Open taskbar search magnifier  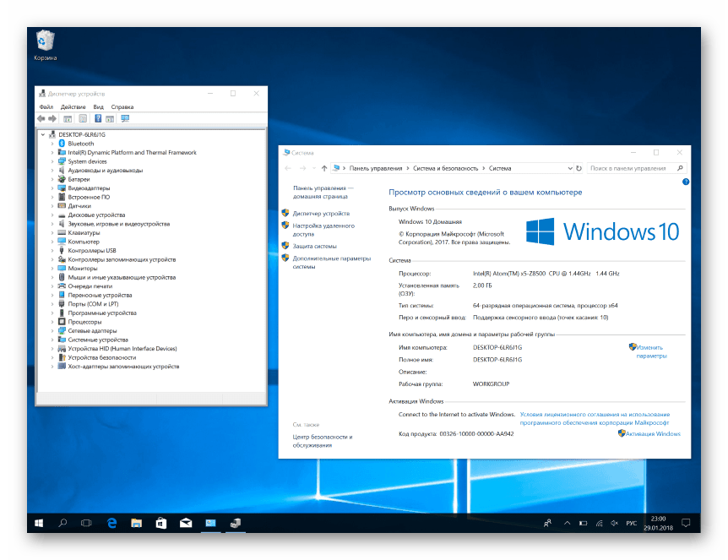62,524
